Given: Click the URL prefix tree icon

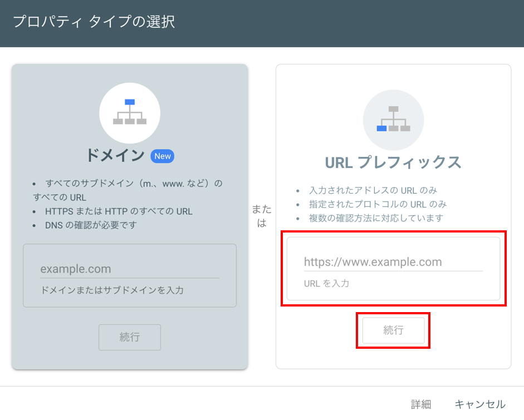Looking at the screenshot, I should [393, 120].
